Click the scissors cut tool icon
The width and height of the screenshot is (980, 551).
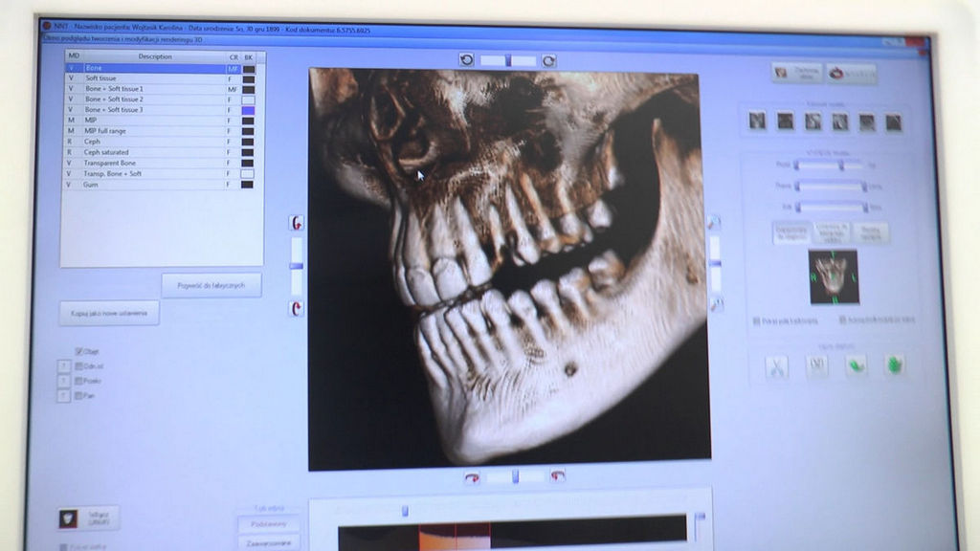(x=776, y=365)
